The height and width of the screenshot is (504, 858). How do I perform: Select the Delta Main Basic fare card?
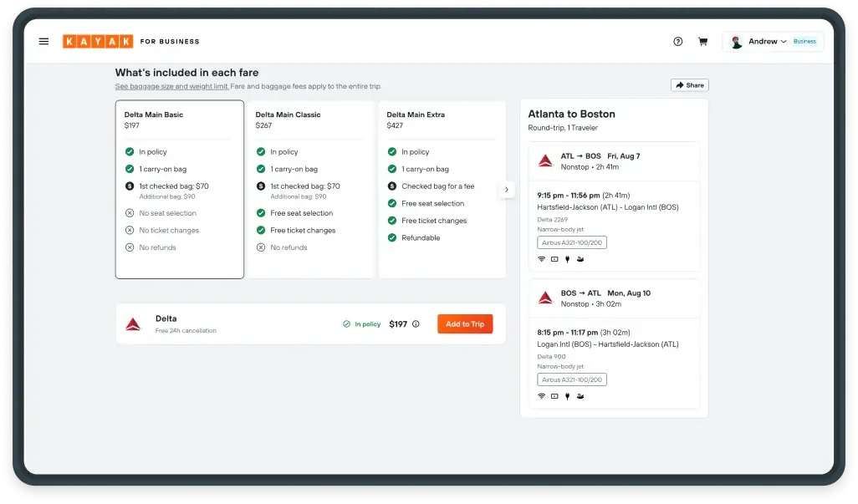(x=180, y=189)
